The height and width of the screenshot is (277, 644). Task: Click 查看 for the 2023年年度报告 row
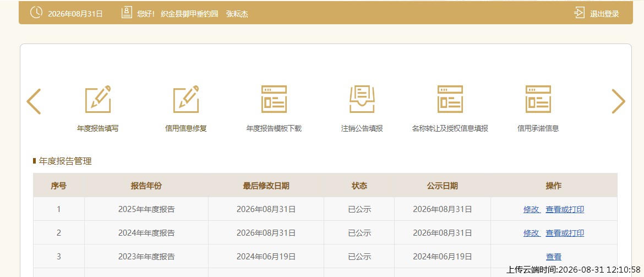pyautogui.click(x=554, y=257)
